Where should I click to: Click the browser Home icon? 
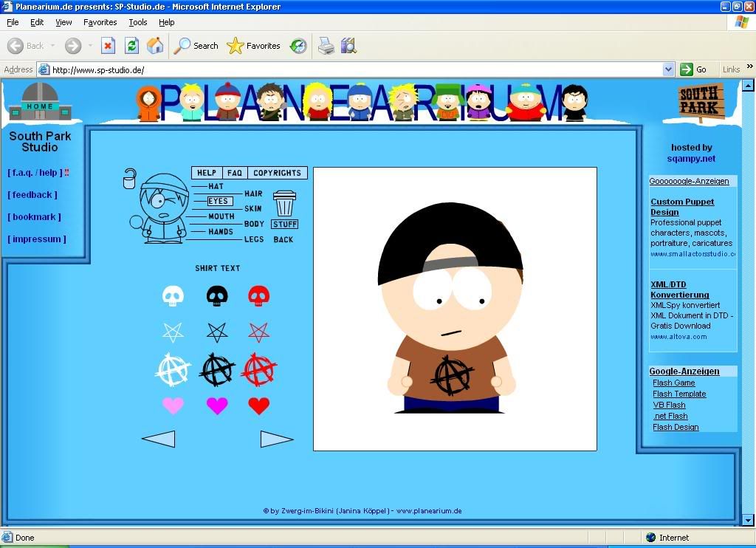click(155, 46)
